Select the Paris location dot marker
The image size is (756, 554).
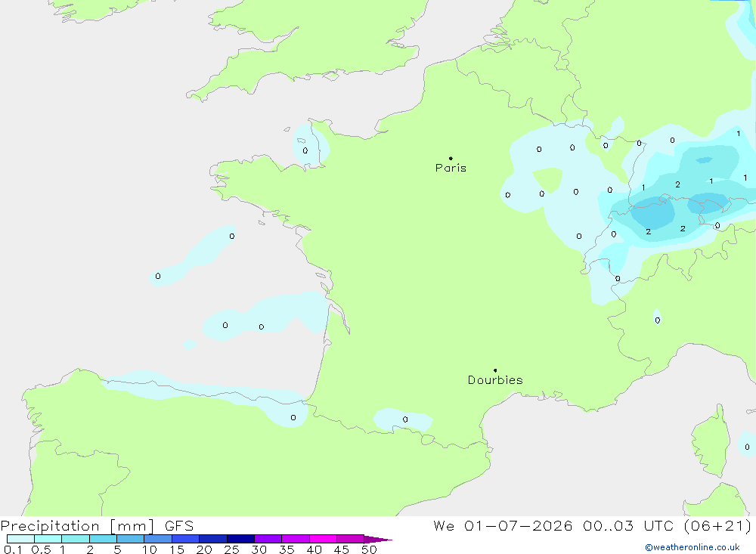[451, 158]
